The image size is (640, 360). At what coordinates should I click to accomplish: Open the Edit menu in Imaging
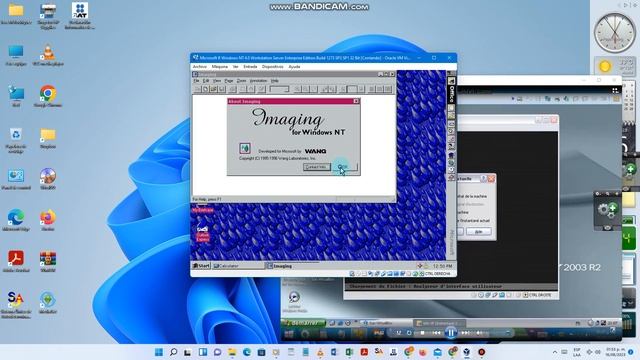pyautogui.click(x=206, y=81)
